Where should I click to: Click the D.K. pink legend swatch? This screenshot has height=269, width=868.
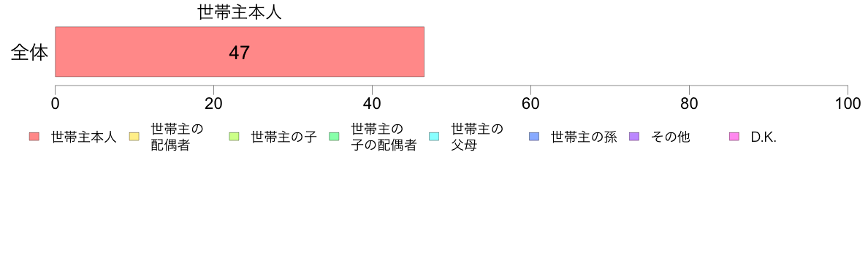click(x=734, y=137)
